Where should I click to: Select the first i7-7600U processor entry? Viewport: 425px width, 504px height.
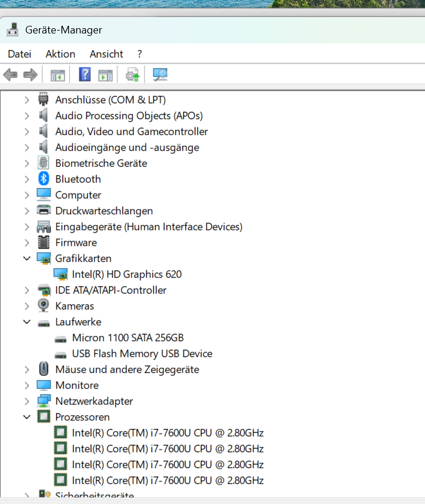168,433
